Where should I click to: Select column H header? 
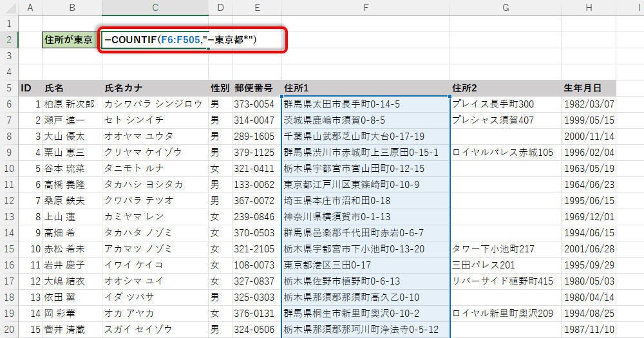point(588,8)
